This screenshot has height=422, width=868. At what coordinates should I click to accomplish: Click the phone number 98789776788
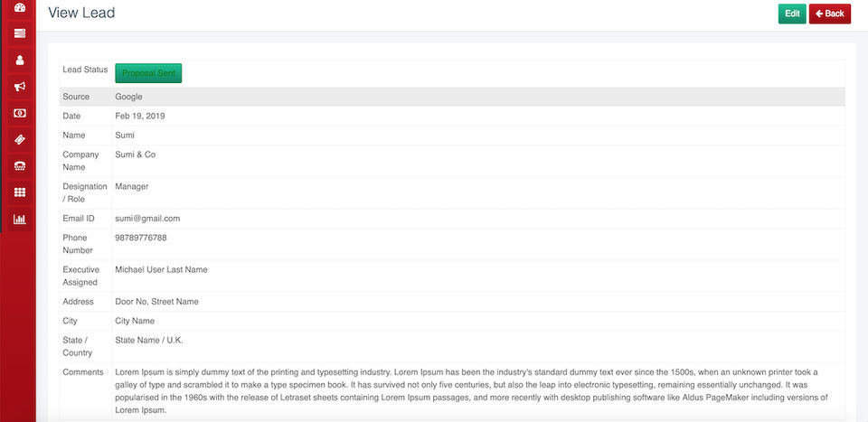(141, 238)
